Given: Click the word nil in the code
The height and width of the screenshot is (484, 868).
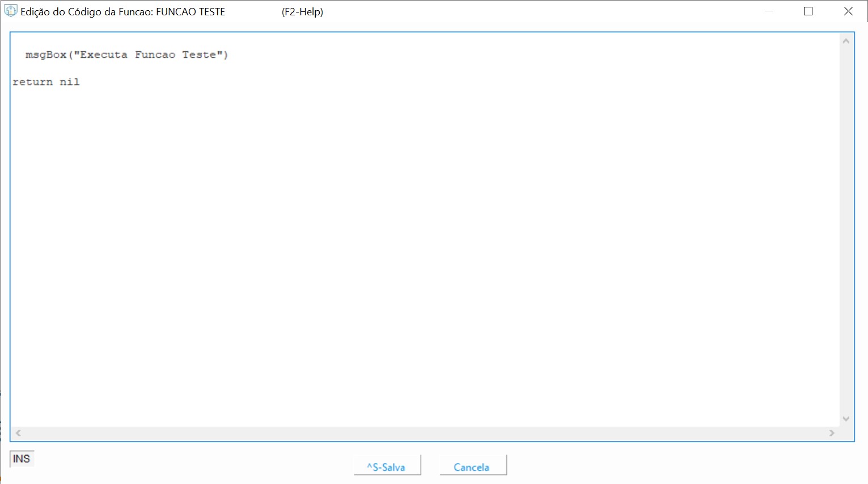Looking at the screenshot, I should [x=70, y=82].
